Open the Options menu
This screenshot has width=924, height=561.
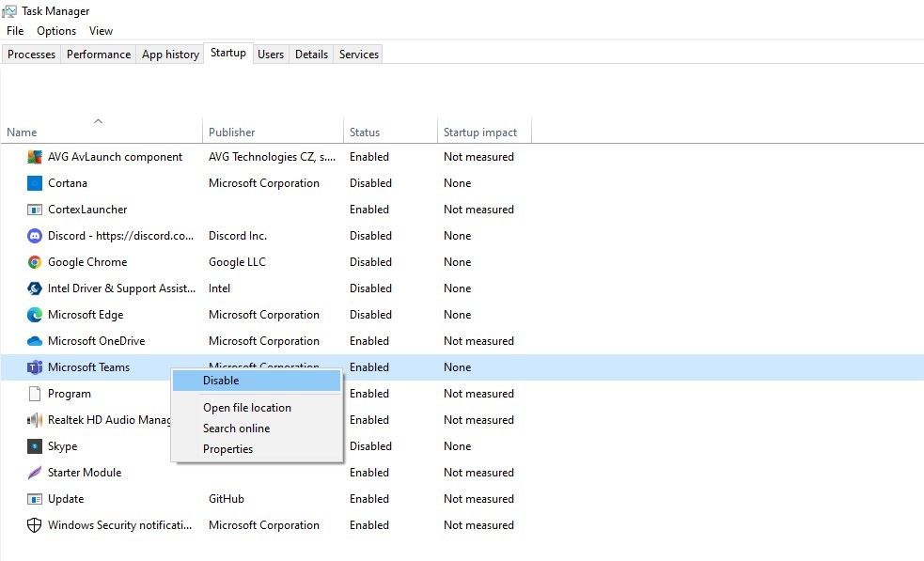(x=56, y=31)
